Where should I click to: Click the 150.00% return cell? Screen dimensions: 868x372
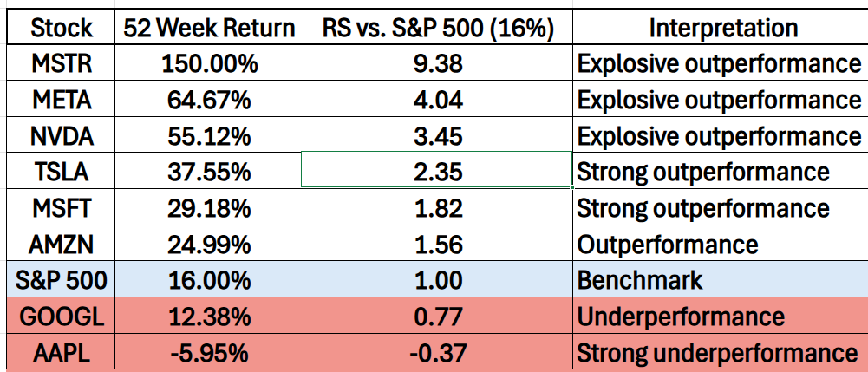click(x=209, y=63)
